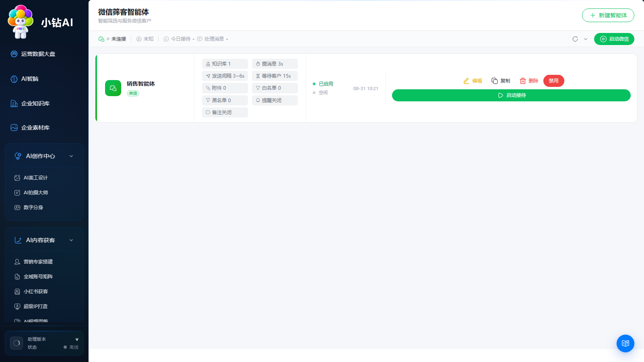Click the 企业素材库 image icon
Viewport: 644px width, 362px height.
(14, 128)
